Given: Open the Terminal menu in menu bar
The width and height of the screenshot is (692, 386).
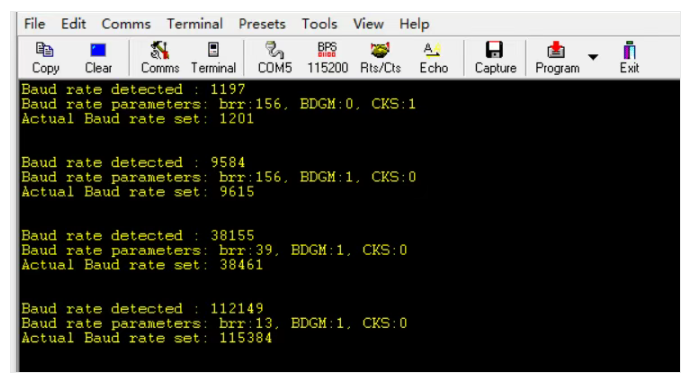Looking at the screenshot, I should 195,24.
